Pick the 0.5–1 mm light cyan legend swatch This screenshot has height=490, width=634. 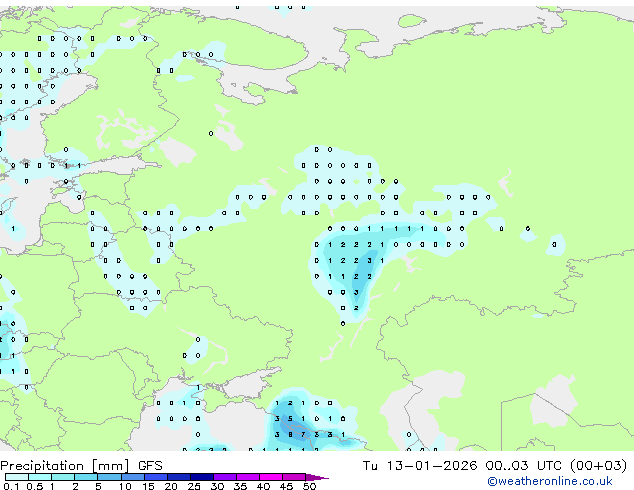(x=40, y=477)
